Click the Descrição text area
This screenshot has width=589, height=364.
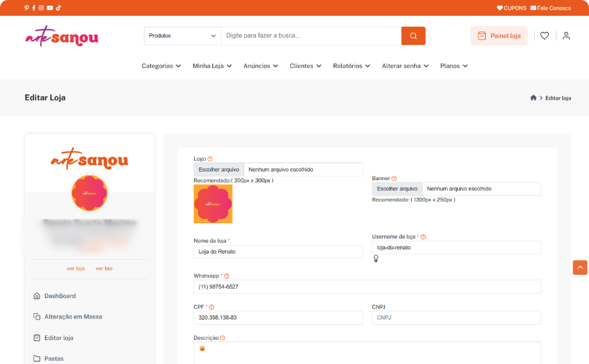pos(367,352)
